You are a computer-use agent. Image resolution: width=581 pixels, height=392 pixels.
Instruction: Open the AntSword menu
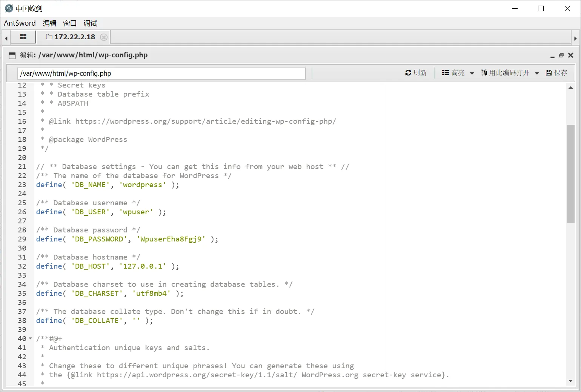coord(20,23)
